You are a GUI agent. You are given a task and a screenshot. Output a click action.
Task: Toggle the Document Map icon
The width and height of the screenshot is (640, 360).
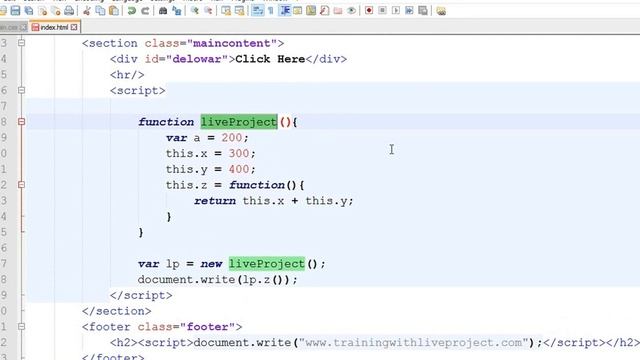click(311, 11)
